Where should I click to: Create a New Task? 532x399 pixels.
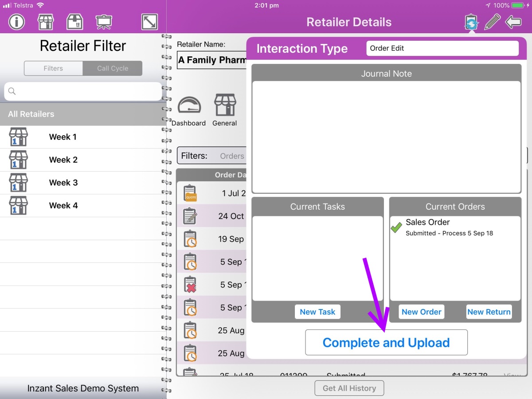tap(317, 312)
